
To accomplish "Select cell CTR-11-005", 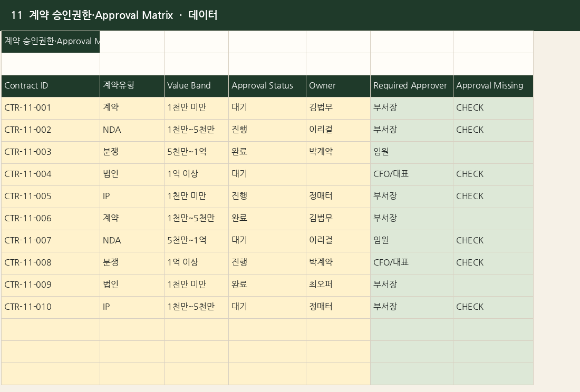I will [x=51, y=197].
